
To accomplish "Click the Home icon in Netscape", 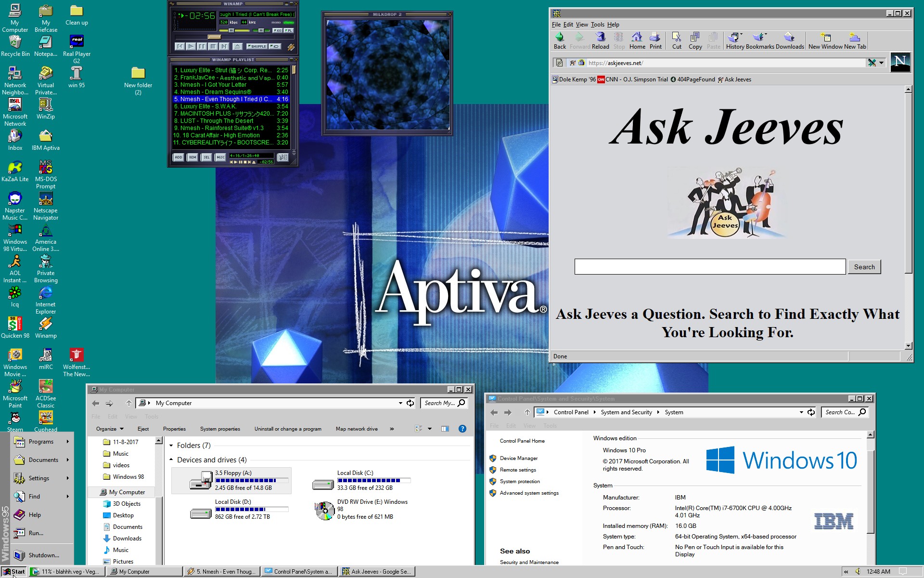I will point(637,40).
